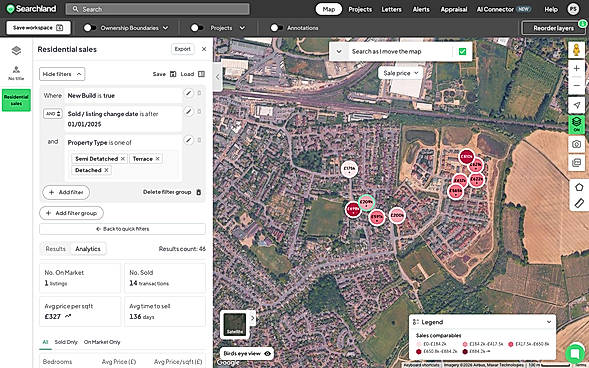Remove the Semi Detached tag
Image resolution: width=589 pixels, height=368 pixels.
click(122, 159)
